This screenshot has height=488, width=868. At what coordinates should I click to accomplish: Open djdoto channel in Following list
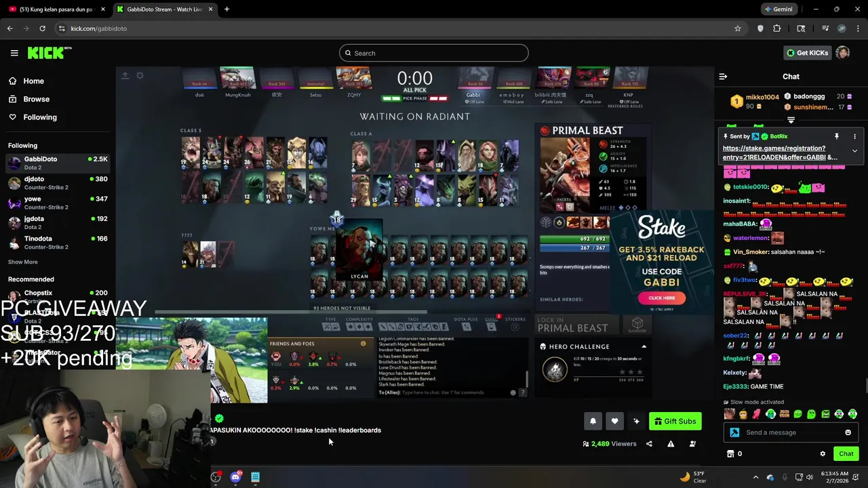[58, 183]
